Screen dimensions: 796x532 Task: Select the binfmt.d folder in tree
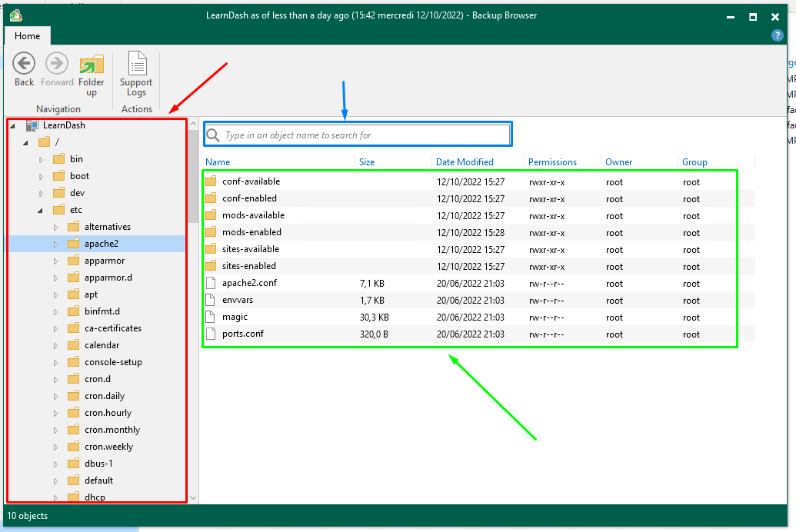[x=102, y=311]
